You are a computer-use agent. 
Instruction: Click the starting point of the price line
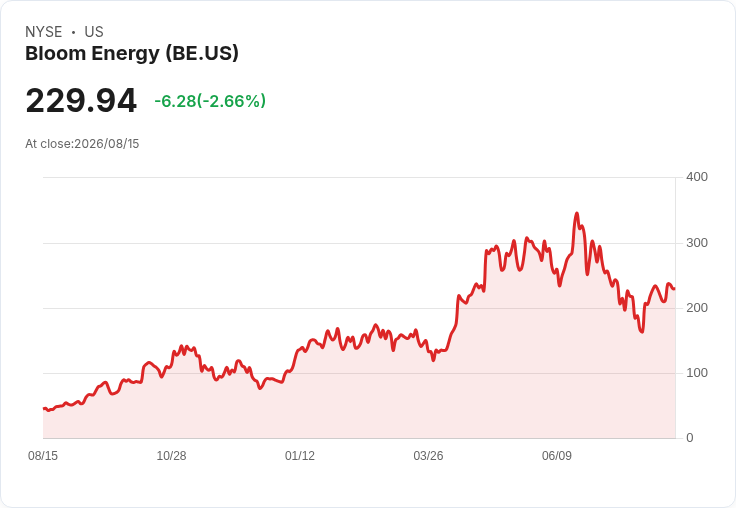44,408
